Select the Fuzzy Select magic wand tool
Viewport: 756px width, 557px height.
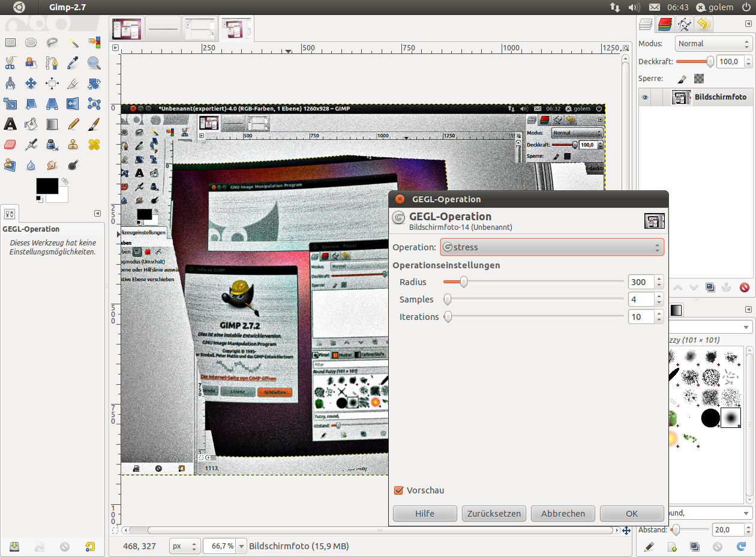73,43
